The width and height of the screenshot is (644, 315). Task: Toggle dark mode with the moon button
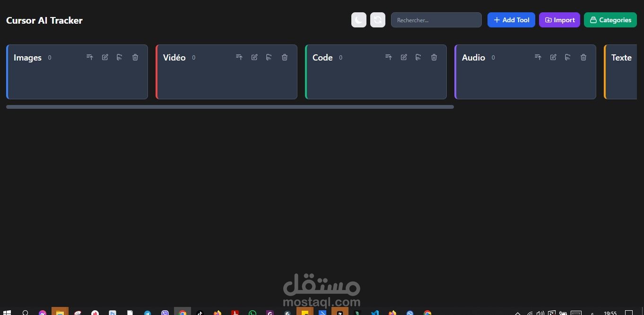359,20
